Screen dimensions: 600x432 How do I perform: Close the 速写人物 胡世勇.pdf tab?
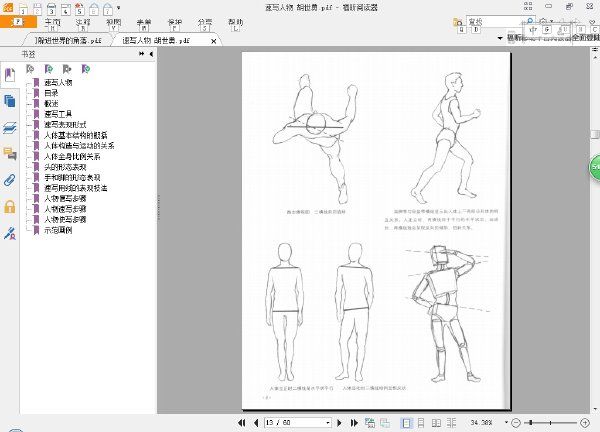click(x=214, y=41)
